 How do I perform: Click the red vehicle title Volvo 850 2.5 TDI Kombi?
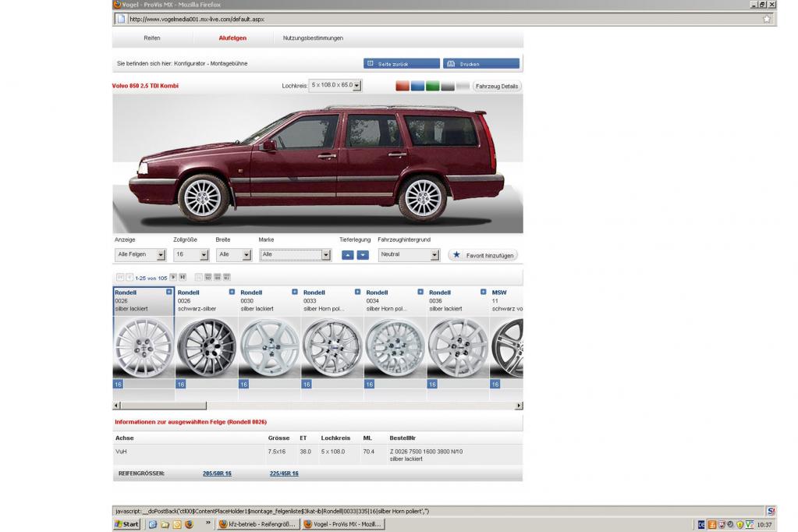[x=145, y=86]
